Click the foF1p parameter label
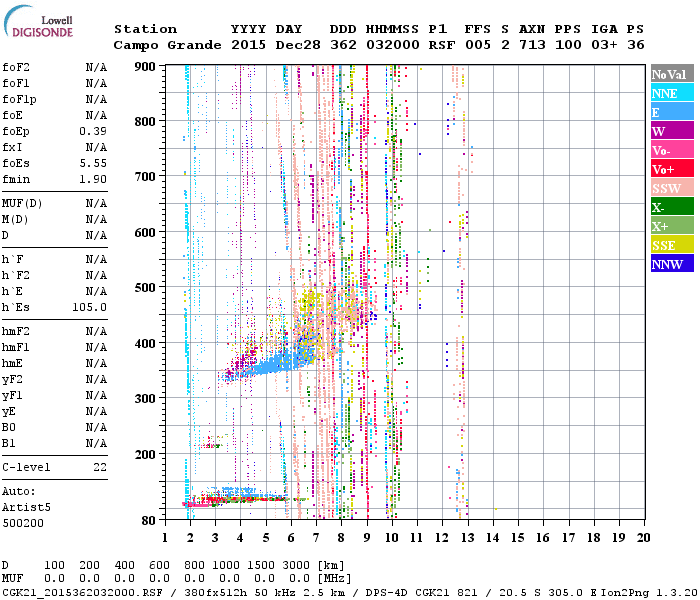700x600 pixels. click(x=19, y=100)
